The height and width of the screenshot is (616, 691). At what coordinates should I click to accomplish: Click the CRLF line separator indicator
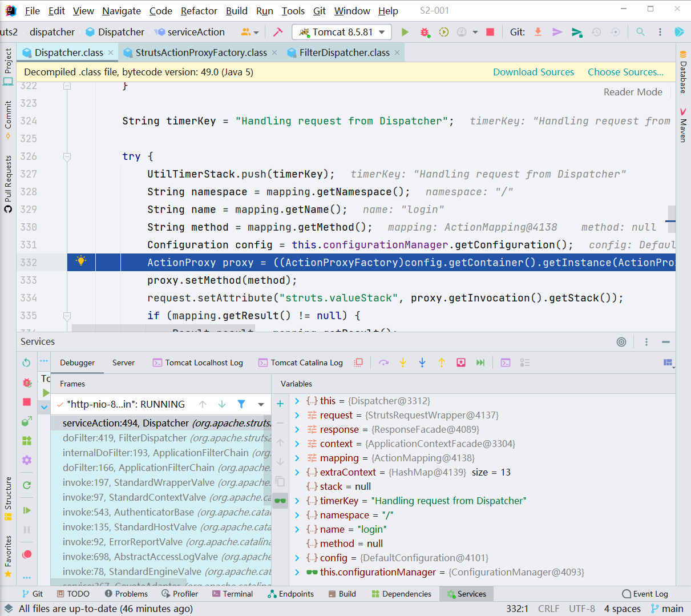click(x=549, y=609)
